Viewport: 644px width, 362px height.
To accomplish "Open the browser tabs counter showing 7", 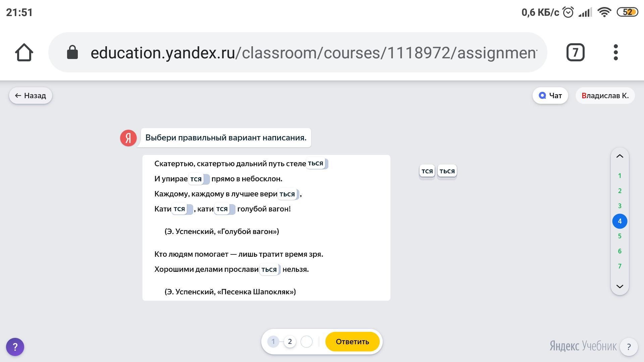I will coord(575,53).
